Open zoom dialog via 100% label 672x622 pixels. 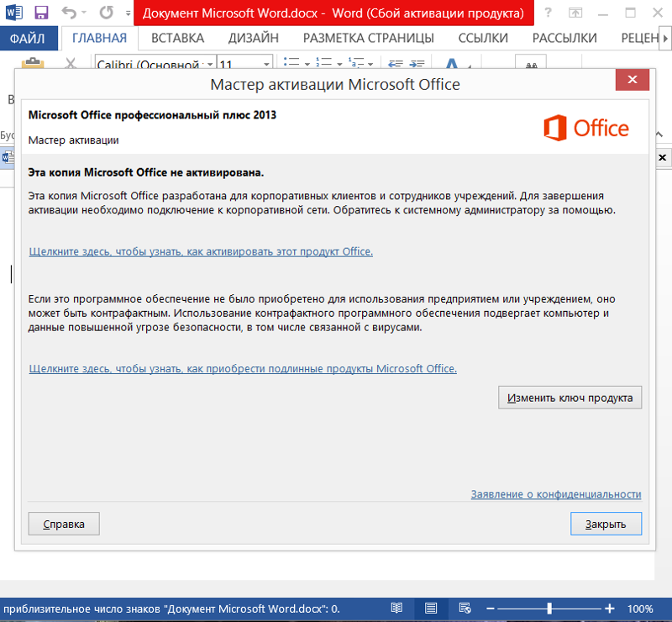tap(640, 609)
